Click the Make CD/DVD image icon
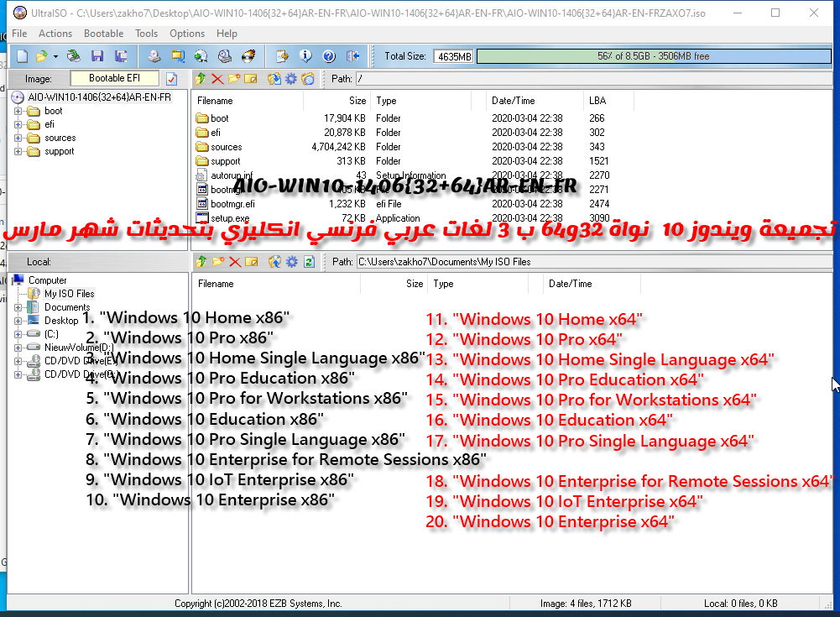 pos(154,55)
